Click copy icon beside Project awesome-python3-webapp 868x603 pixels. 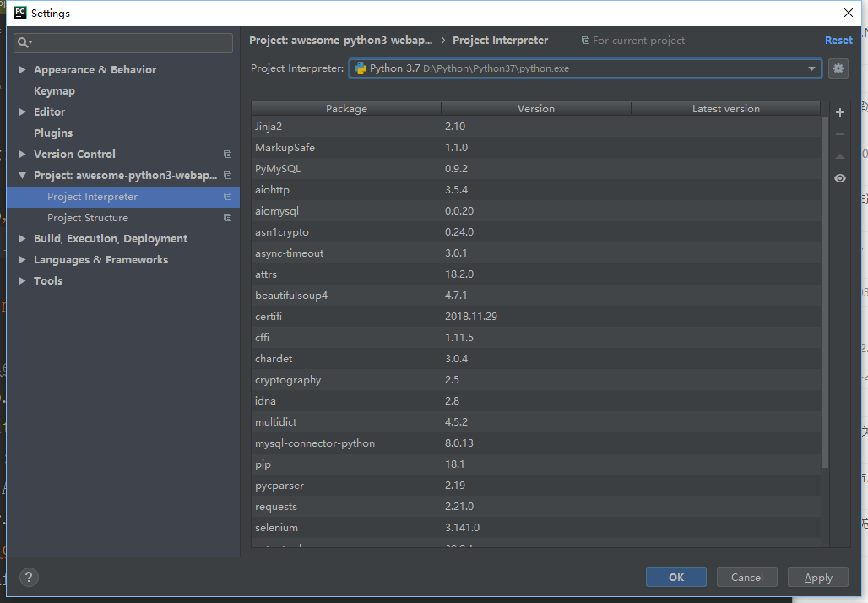[227, 176]
